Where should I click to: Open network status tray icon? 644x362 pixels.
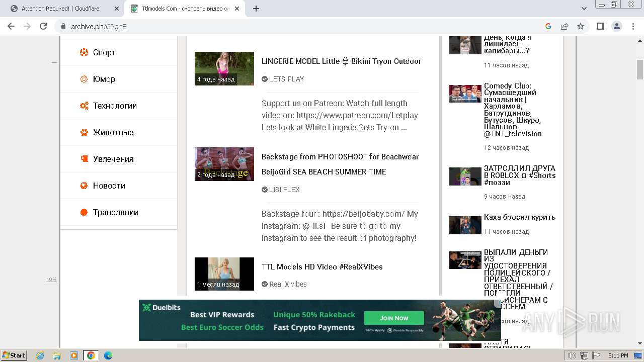pyautogui.click(x=584, y=355)
